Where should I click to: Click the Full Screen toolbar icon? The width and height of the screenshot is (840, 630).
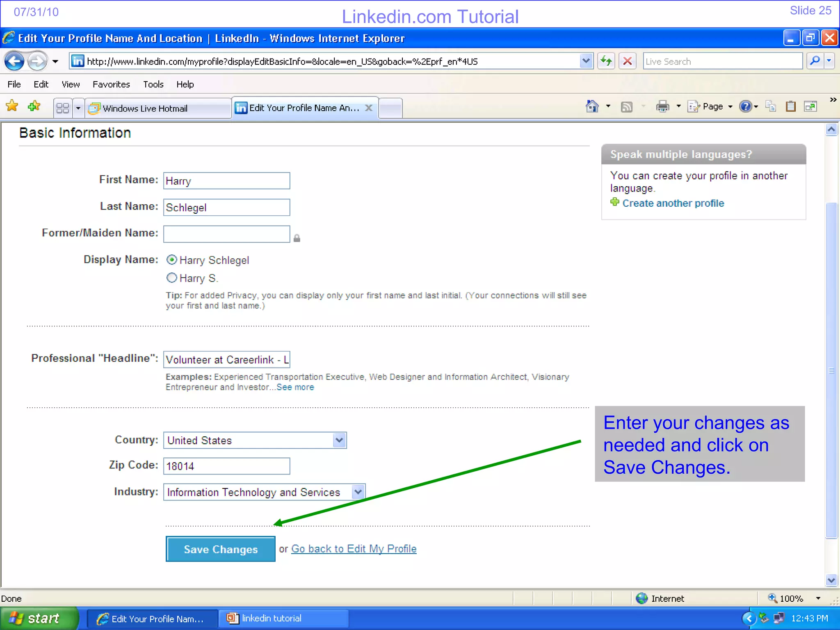pyautogui.click(x=811, y=107)
